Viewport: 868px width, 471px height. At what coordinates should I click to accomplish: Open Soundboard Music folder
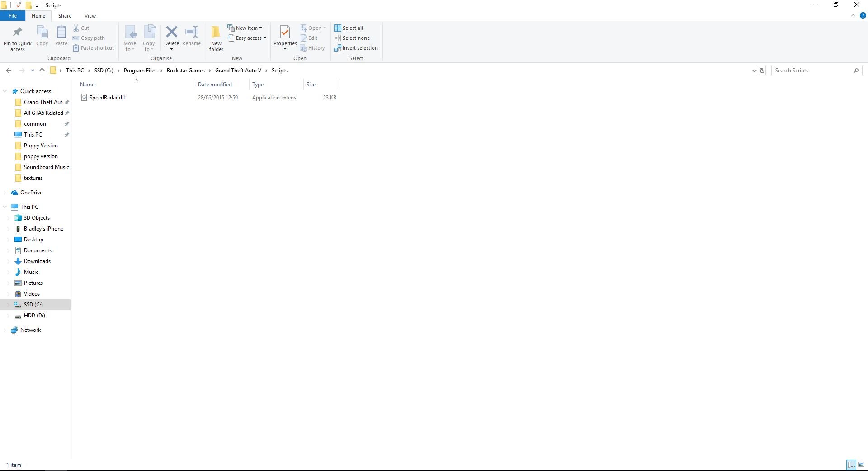click(46, 167)
